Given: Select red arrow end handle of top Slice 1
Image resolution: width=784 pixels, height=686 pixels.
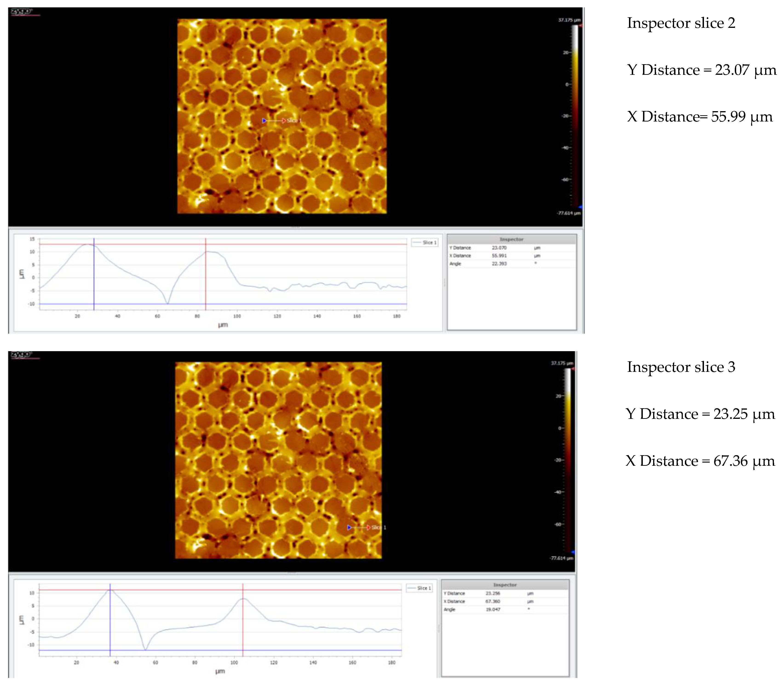Looking at the screenshot, I should [x=284, y=121].
